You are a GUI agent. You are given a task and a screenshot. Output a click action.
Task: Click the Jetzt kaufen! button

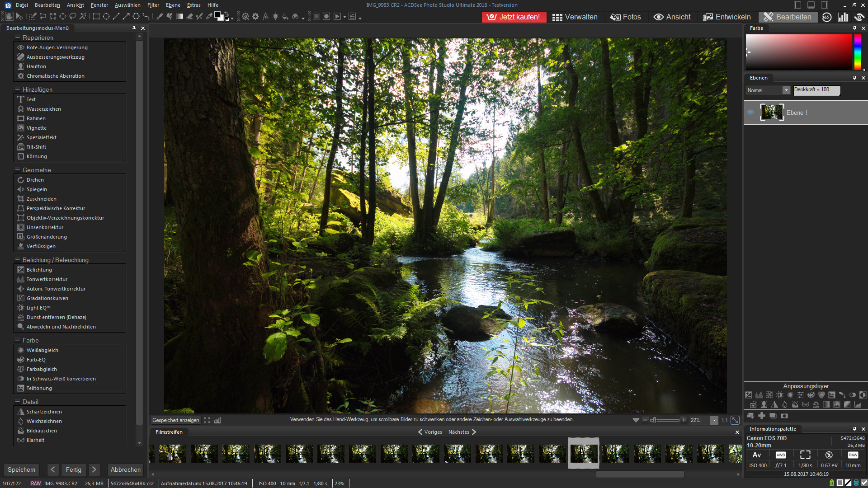[x=514, y=17]
